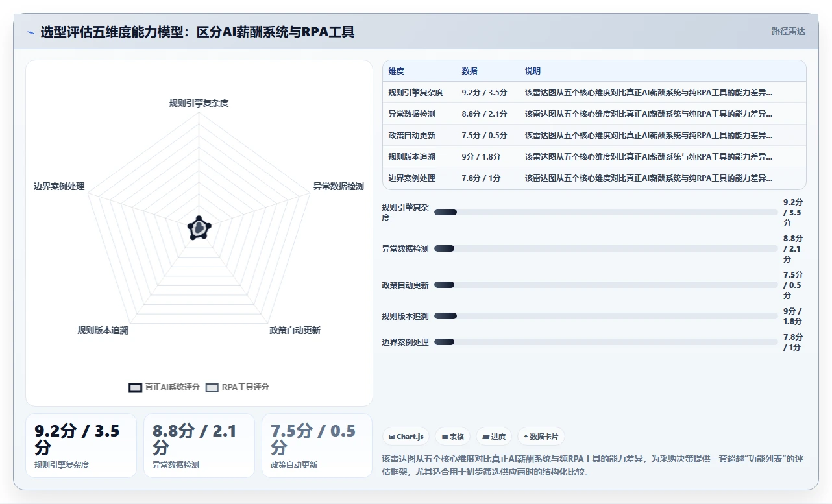Click the radar axis label 边界案例处理
The width and height of the screenshot is (832, 504).
59,186
